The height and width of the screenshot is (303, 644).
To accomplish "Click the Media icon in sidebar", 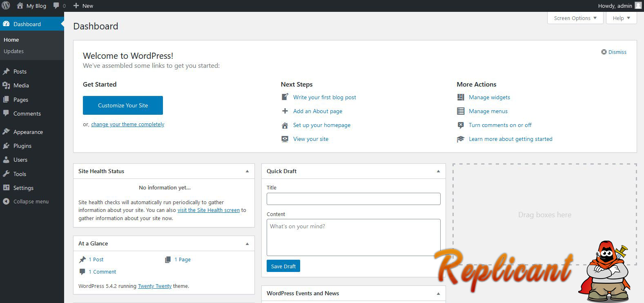I will [6, 85].
